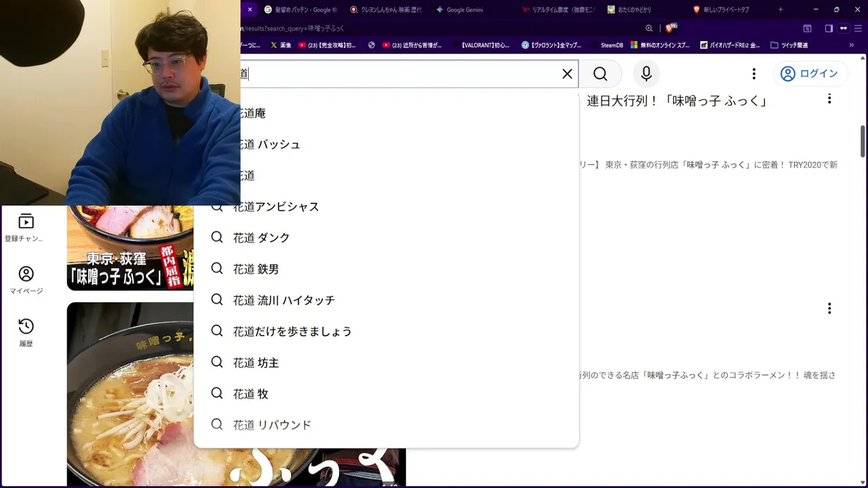Select suggestion 花道 牧
Viewport: 868px width, 488px height.
tap(387, 394)
